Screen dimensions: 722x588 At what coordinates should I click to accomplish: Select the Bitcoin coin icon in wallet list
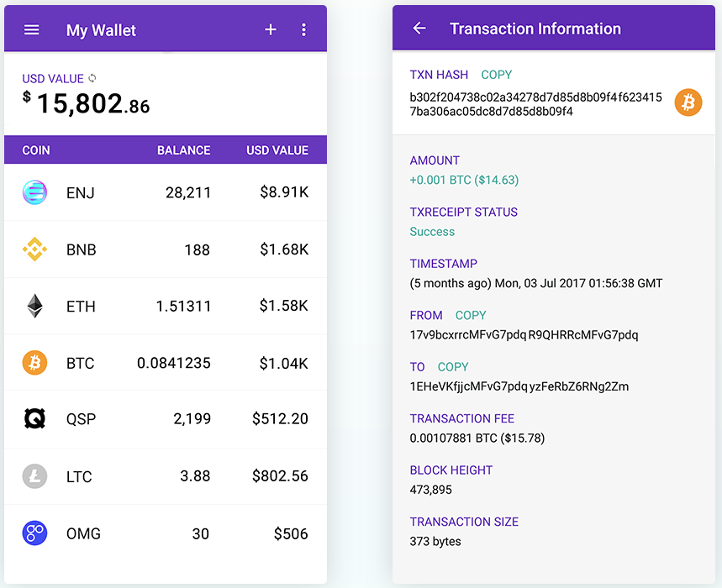click(x=34, y=363)
